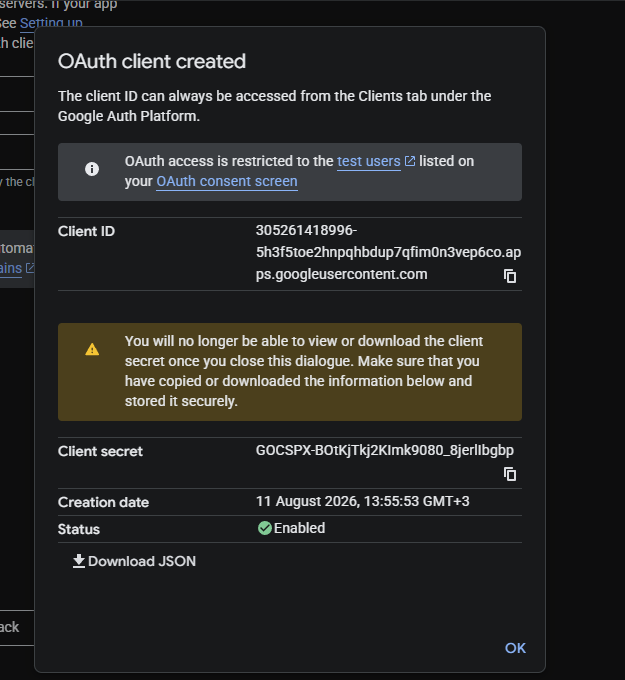Screen dimensions: 625x680
Task: Click the Status label
Action: (79, 529)
